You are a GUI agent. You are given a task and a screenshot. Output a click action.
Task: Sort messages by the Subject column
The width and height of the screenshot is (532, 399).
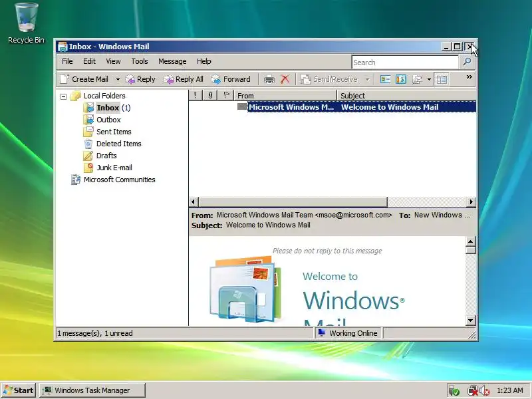pyautogui.click(x=407, y=96)
